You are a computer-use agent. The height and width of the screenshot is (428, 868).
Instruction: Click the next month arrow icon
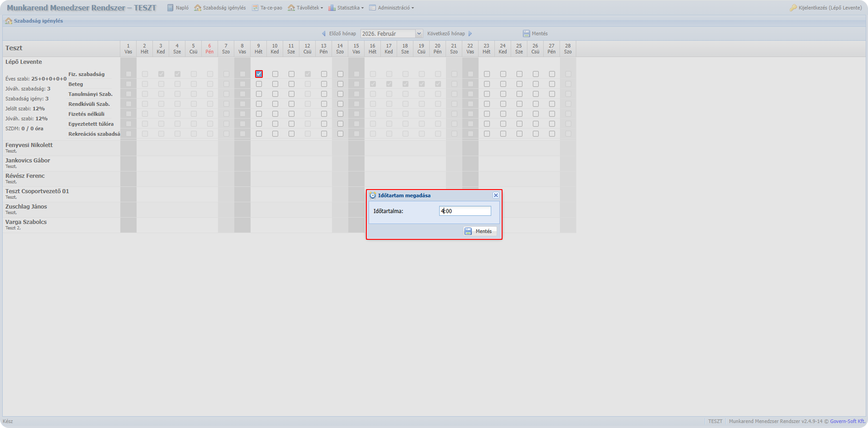[470, 33]
